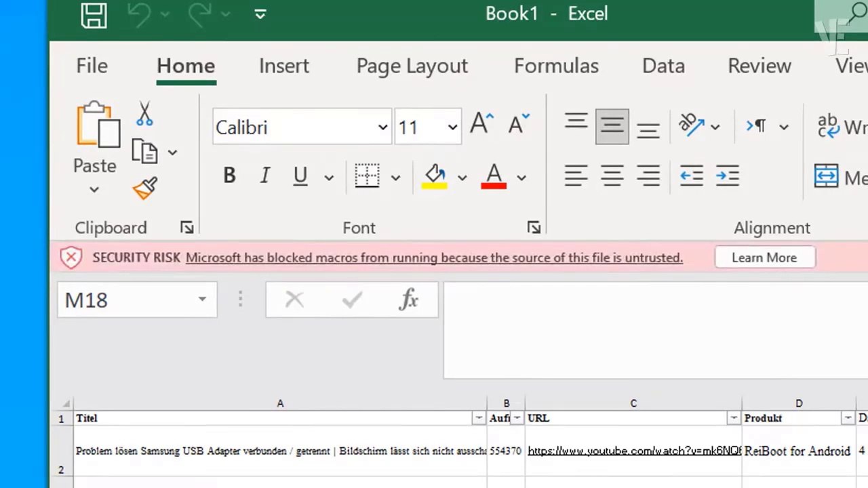Open the Name Box dropdown arrow
Screen dimensions: 868x488
coord(202,300)
